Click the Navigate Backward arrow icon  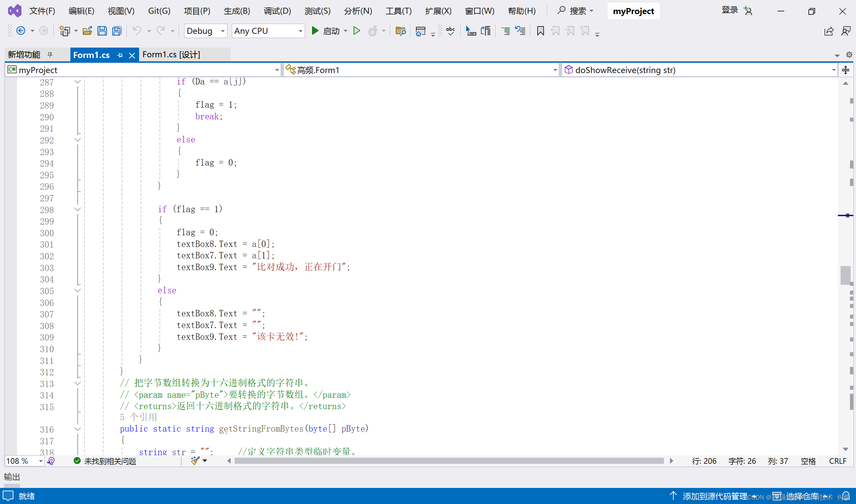(21, 31)
